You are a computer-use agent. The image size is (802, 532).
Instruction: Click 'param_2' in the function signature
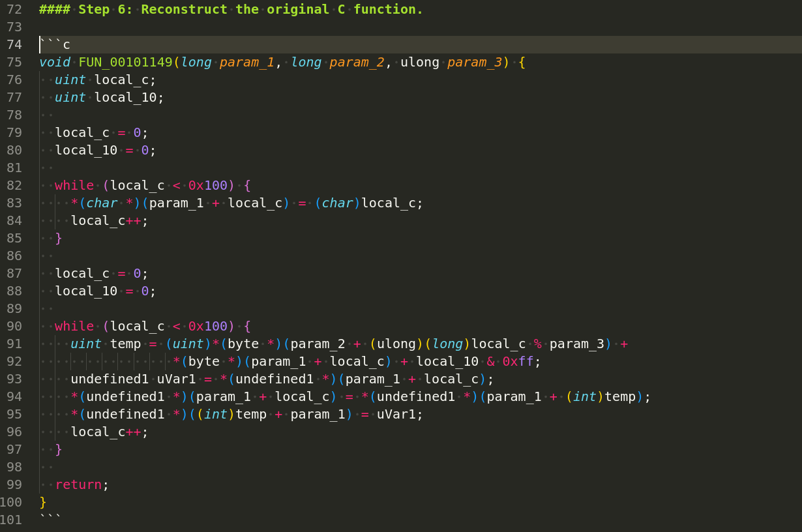357,62
